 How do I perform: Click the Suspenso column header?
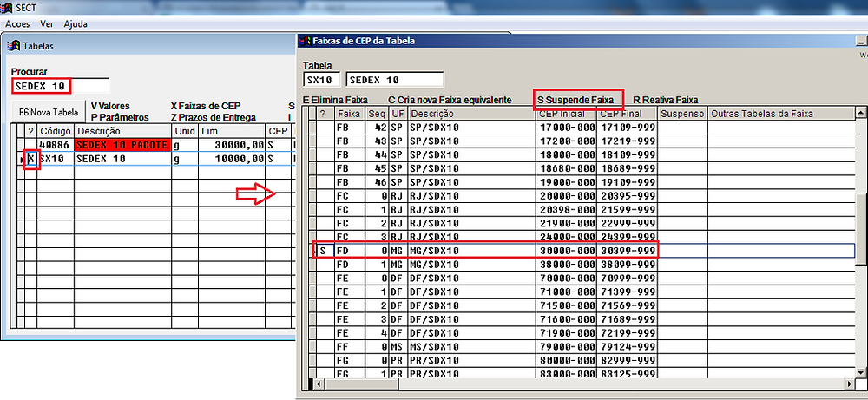pyautogui.click(x=682, y=114)
